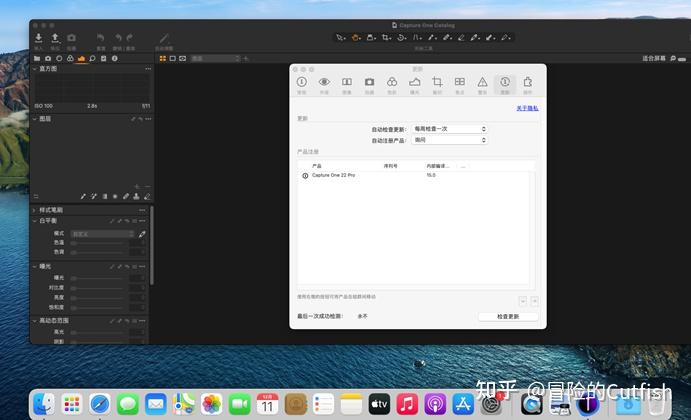Viewport: 691px width, 420px height.
Task: Pick the white balance eyedropper icon
Action: tap(142, 234)
